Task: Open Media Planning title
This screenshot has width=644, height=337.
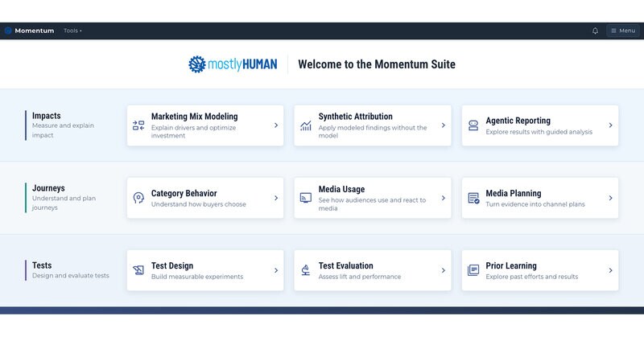Action: [514, 193]
